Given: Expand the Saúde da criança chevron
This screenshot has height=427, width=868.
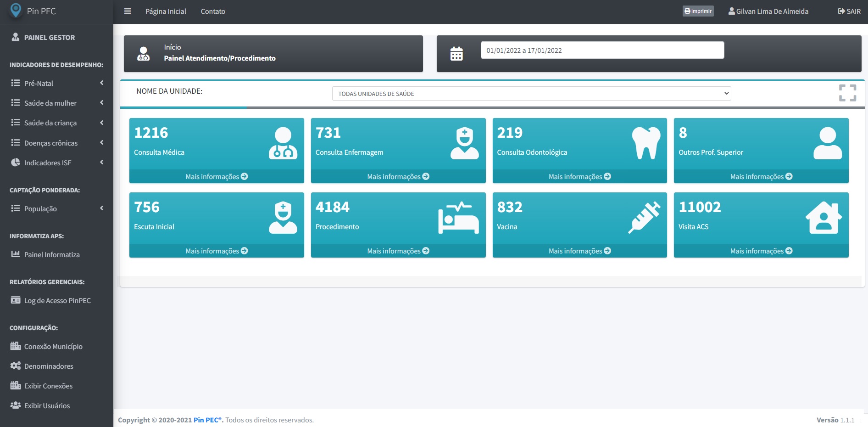Looking at the screenshot, I should click(x=101, y=123).
